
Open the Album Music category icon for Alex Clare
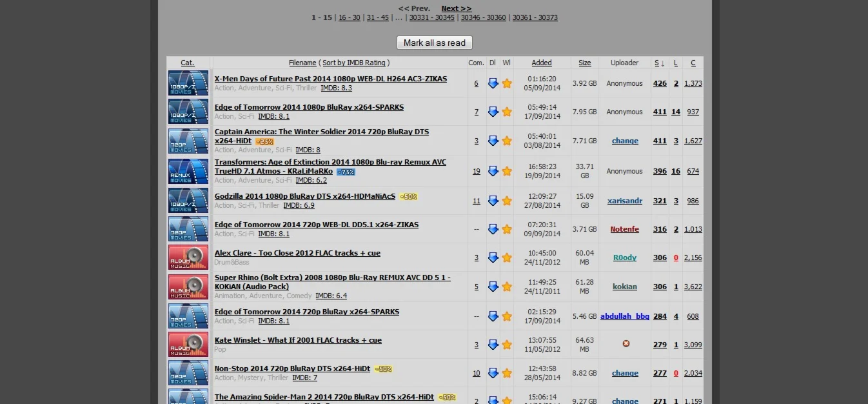[x=188, y=258]
